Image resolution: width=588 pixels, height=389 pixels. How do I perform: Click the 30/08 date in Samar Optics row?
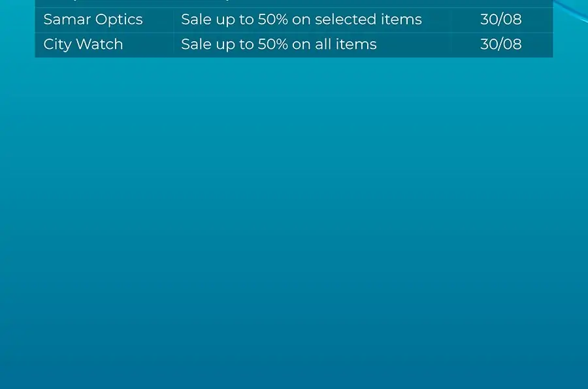(x=500, y=20)
